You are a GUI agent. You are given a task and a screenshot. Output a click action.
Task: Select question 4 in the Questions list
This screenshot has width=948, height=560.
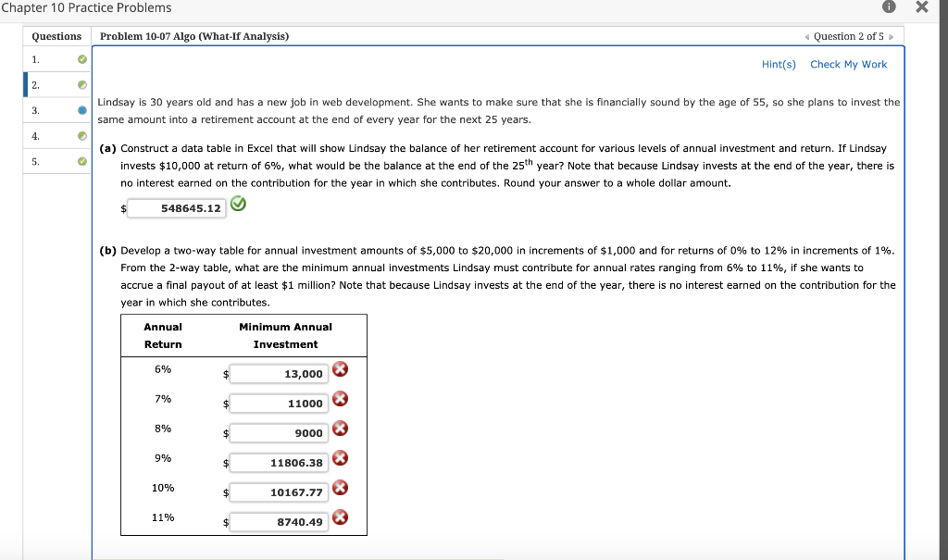(56, 136)
